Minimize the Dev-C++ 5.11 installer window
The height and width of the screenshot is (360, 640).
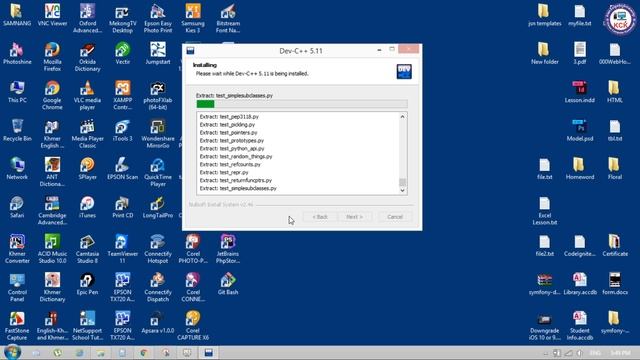click(379, 50)
